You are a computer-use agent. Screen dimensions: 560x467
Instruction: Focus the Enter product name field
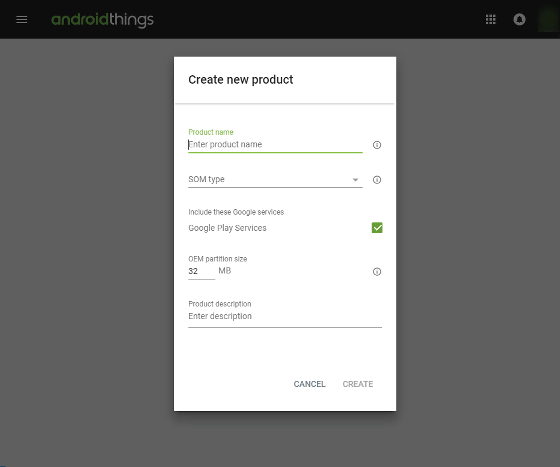pyautogui.click(x=275, y=145)
